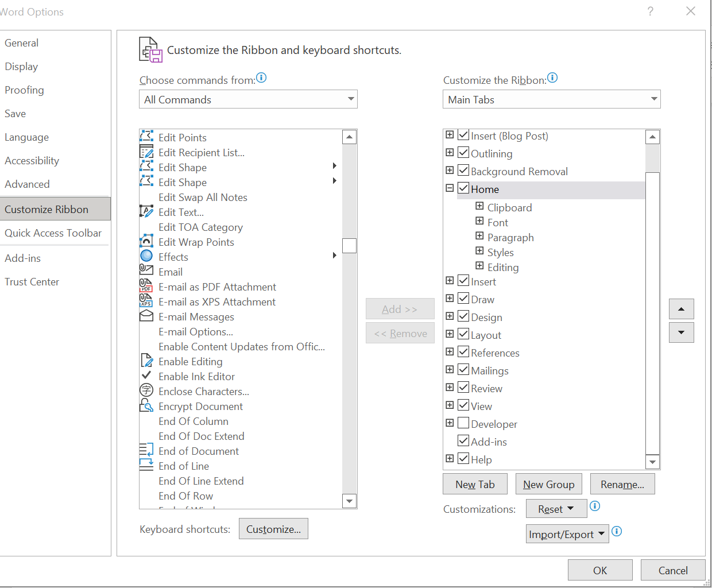Open keyboard shortcuts Customize button
Viewport: 712px width, 588px height.
click(273, 529)
